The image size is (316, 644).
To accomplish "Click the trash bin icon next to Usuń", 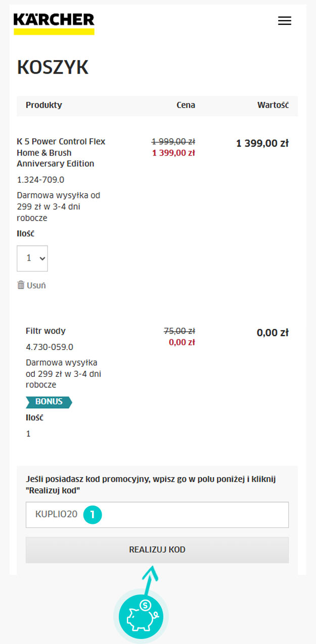I will (x=21, y=285).
